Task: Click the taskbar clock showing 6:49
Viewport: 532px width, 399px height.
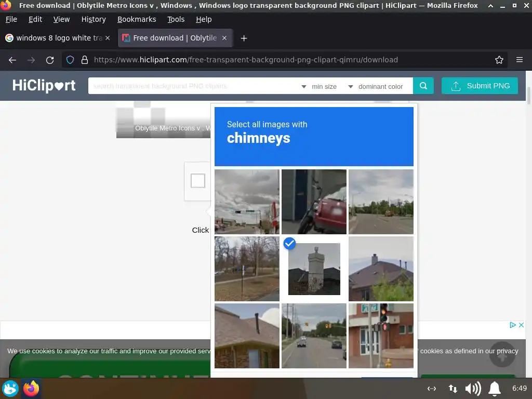Action: (520, 389)
